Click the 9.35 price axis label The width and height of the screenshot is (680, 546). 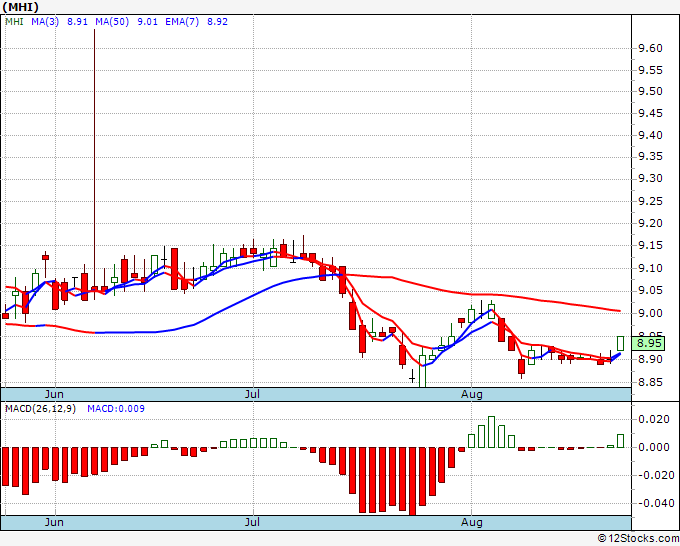point(651,157)
